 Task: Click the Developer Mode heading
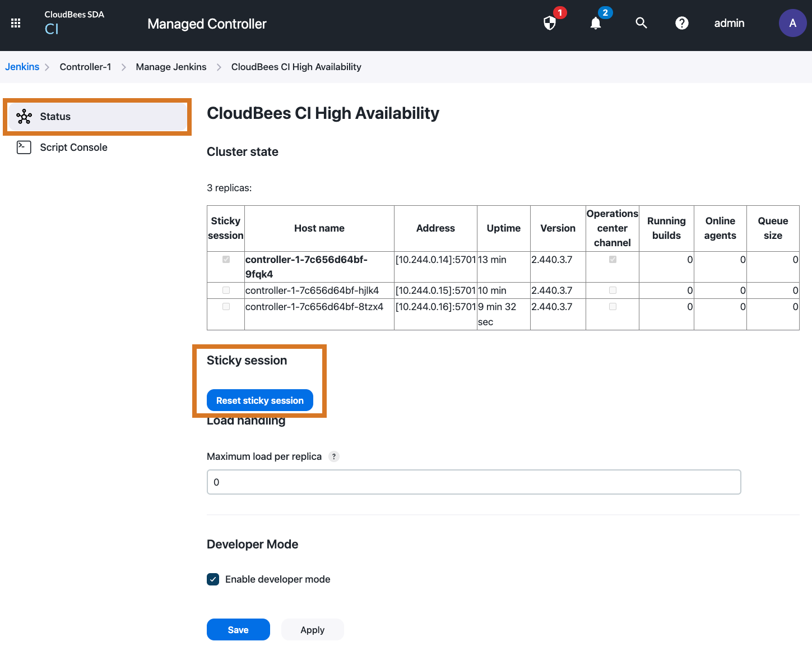252,545
